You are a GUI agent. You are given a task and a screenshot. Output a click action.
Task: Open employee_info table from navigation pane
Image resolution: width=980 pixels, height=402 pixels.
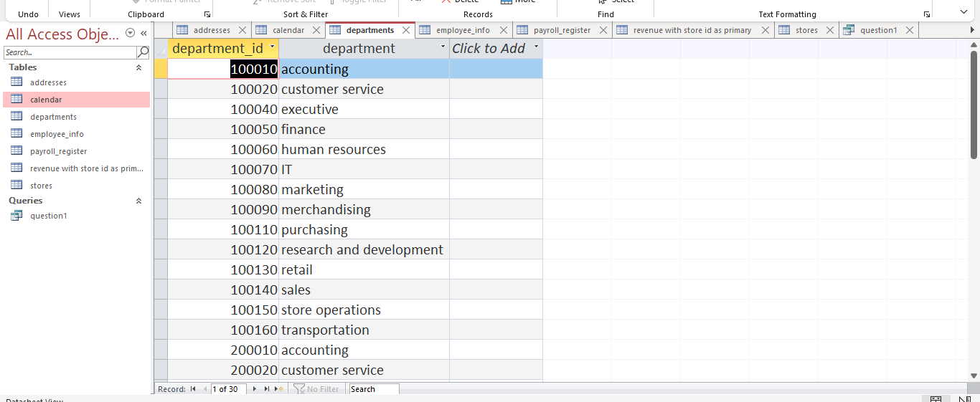click(57, 134)
